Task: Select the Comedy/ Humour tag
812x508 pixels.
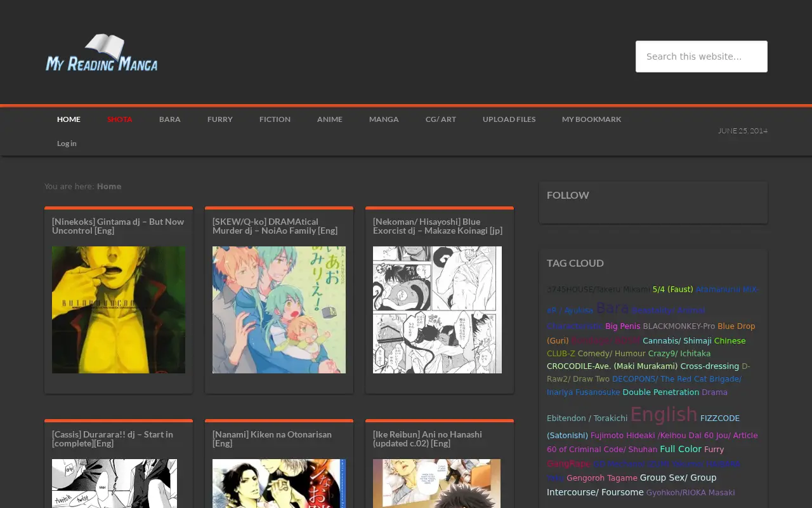Action: coord(612,354)
